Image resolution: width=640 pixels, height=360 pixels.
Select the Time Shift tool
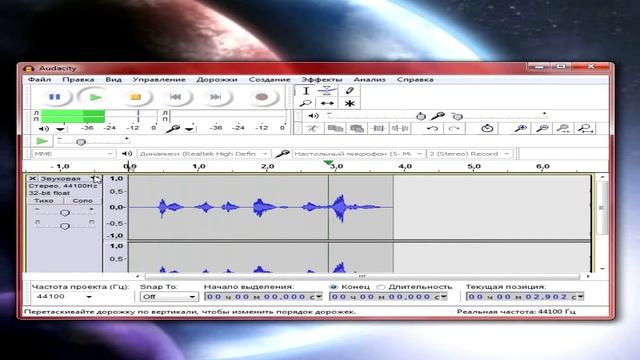click(327, 103)
